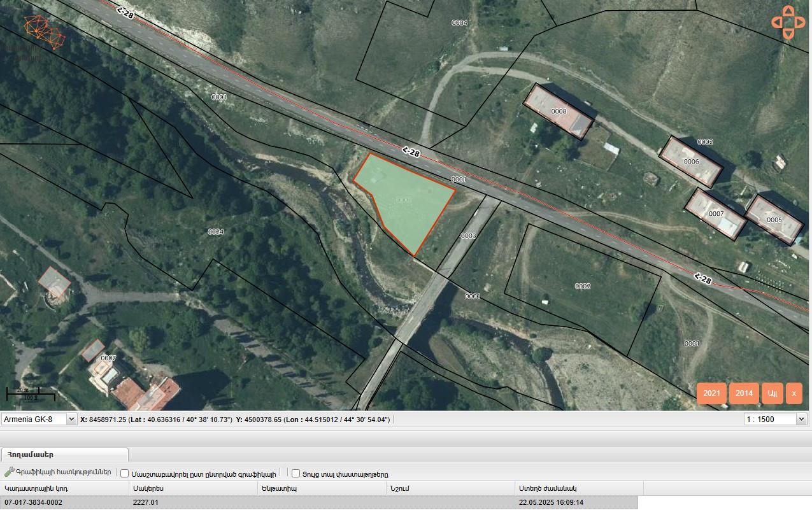The image size is (812, 515).
Task: Click the Այլ imagery button
Action: [773, 393]
